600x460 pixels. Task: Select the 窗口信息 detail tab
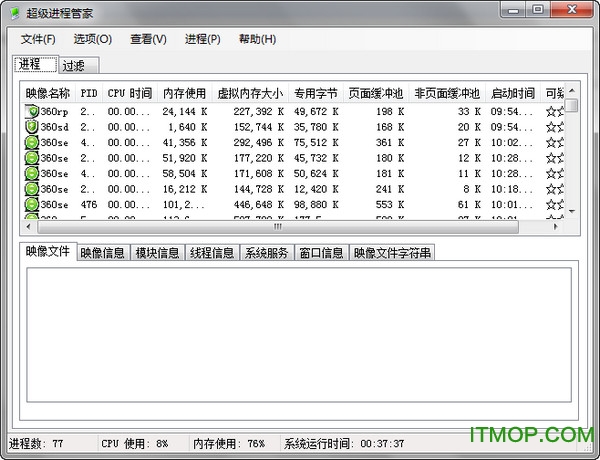[x=321, y=253]
